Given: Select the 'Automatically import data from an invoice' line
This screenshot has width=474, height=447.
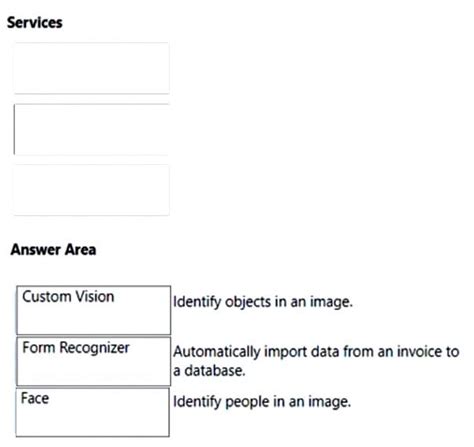Looking at the screenshot, I should point(316,352).
